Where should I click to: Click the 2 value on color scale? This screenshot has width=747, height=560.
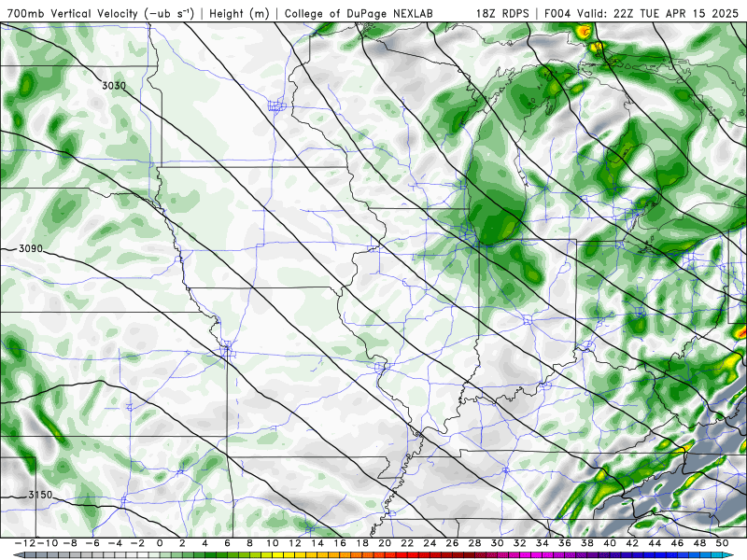click(x=182, y=543)
